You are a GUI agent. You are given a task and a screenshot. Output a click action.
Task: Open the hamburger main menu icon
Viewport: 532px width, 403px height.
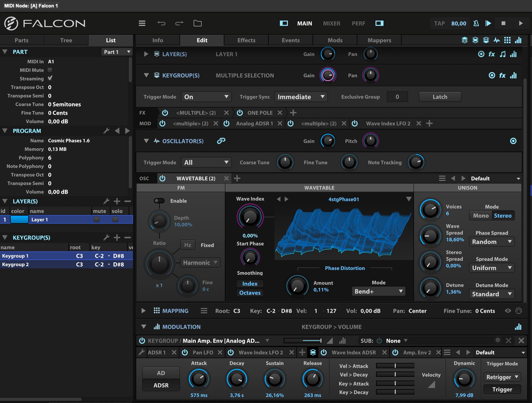coord(142,23)
